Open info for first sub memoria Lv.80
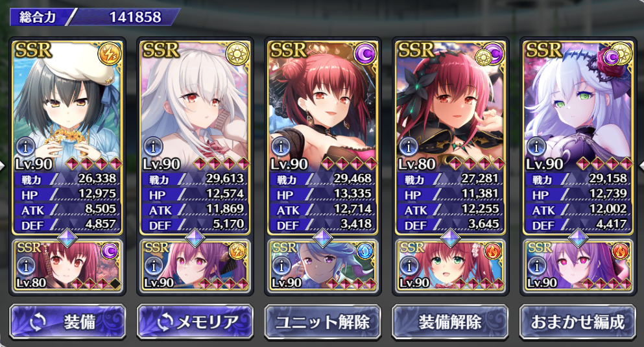The width and height of the screenshot is (644, 347). (x=26, y=266)
